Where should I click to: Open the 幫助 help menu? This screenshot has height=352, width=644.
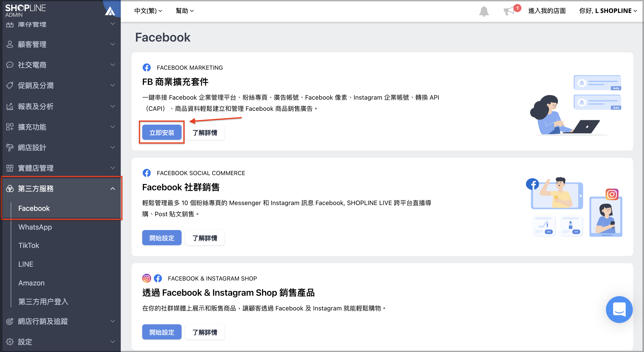click(x=184, y=10)
